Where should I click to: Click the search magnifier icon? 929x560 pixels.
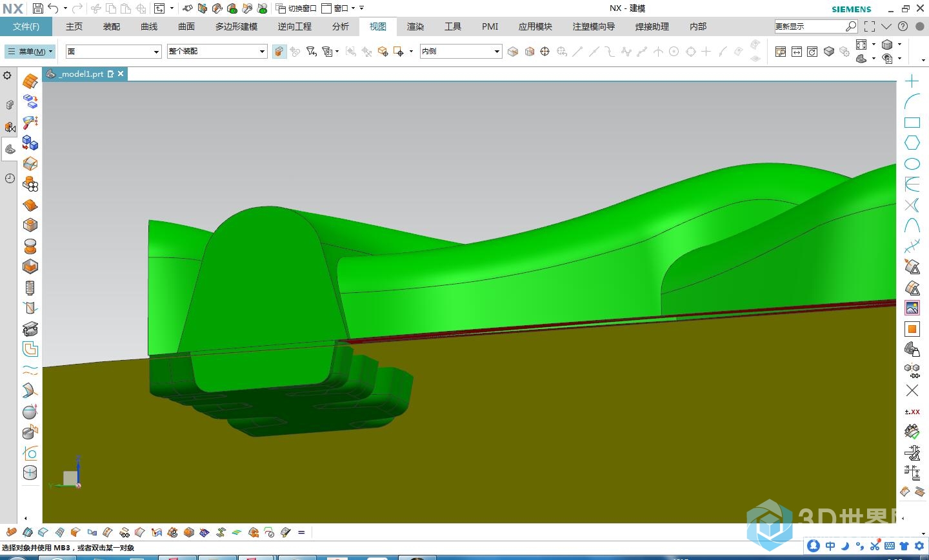click(x=851, y=26)
